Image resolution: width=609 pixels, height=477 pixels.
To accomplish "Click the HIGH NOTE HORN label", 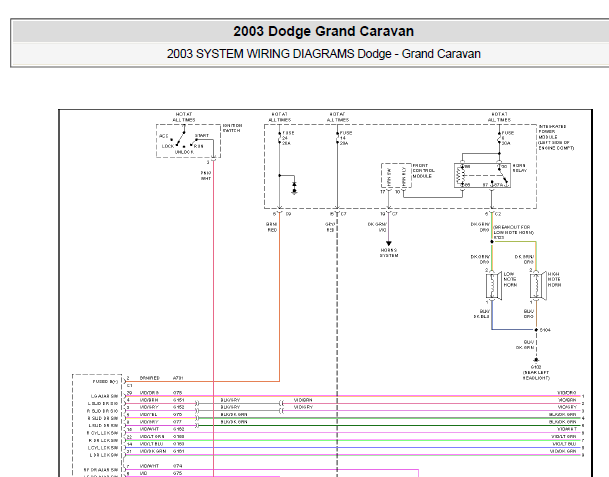I will tap(554, 279).
